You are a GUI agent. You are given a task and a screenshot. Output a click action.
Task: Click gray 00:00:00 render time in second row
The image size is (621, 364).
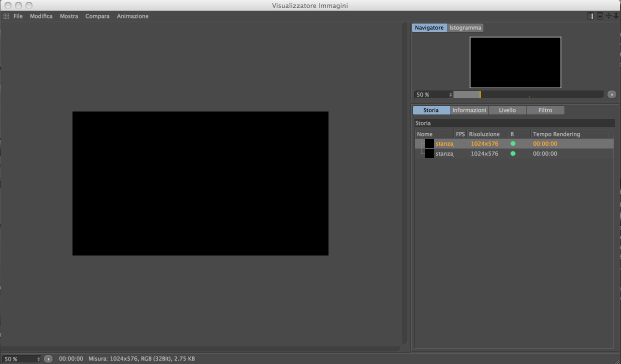[x=545, y=153]
